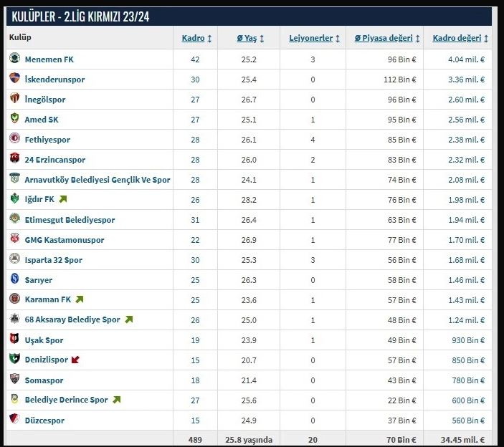Screen dimensions: 504x447
Task: Click Iğdır FK average age 28.2
Action: [x=249, y=200]
